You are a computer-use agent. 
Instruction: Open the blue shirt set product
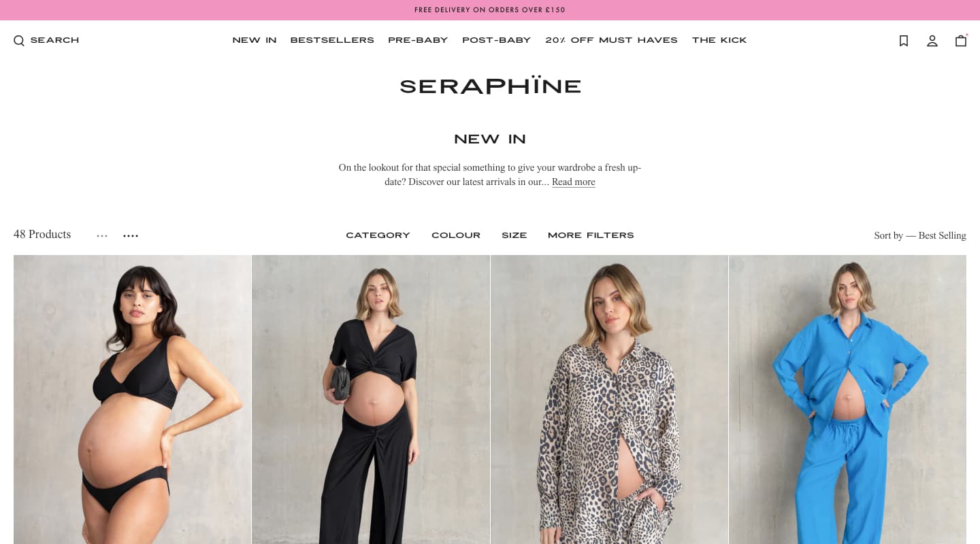pyautogui.click(x=847, y=399)
